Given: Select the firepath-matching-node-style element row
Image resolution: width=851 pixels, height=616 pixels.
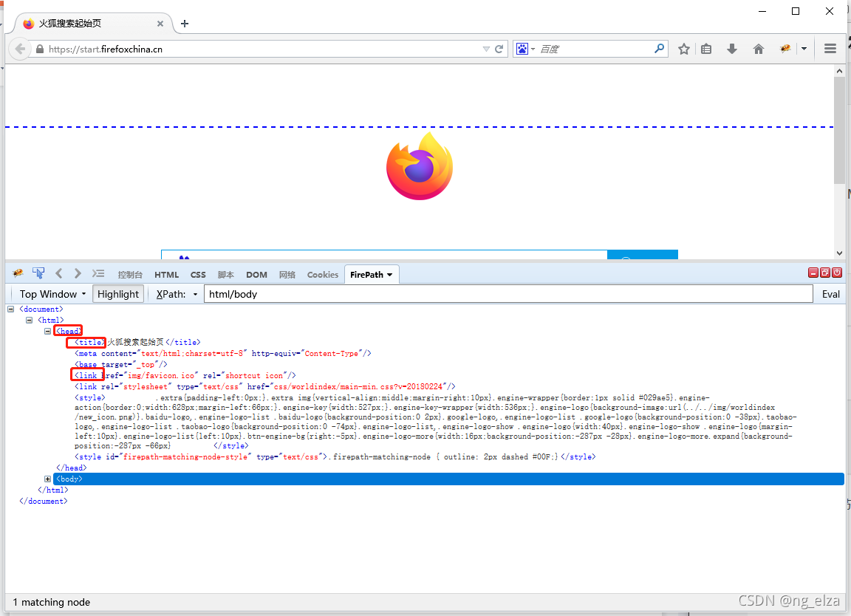Looking at the screenshot, I should (x=335, y=457).
